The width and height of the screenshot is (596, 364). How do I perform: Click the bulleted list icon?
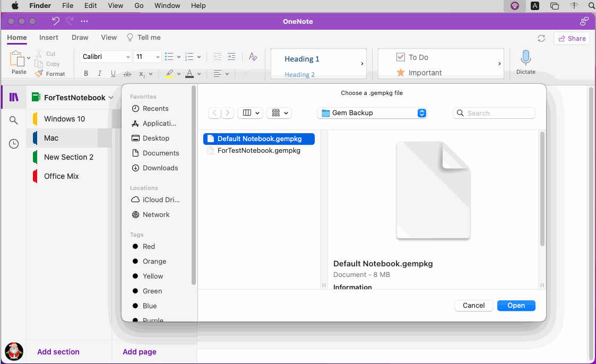(169, 57)
